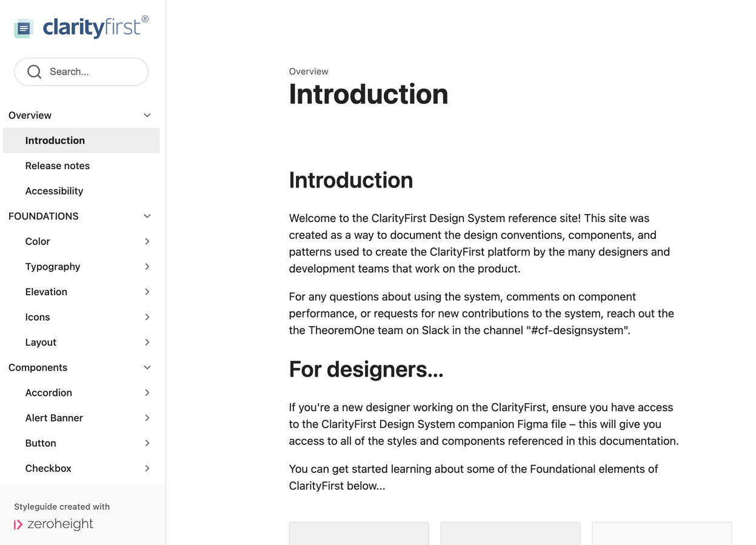The image size is (756, 545).
Task: Open the Accessibility page
Action: pyautogui.click(x=54, y=191)
